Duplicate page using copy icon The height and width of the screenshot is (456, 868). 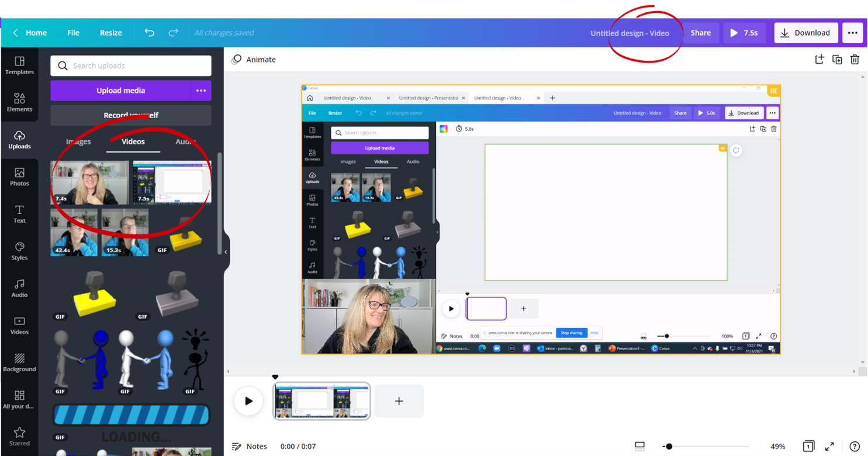[837, 60]
